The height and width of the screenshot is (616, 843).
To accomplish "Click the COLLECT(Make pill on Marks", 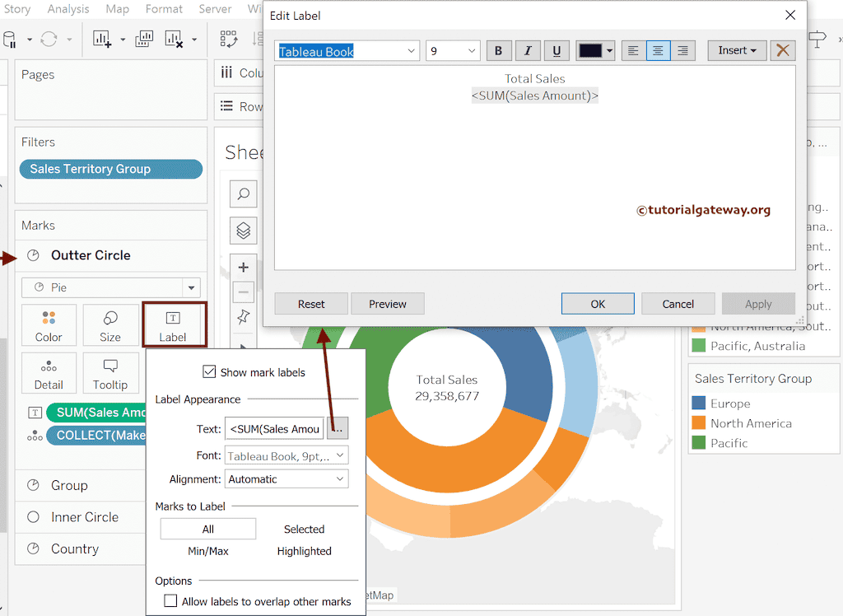I will pos(97,435).
